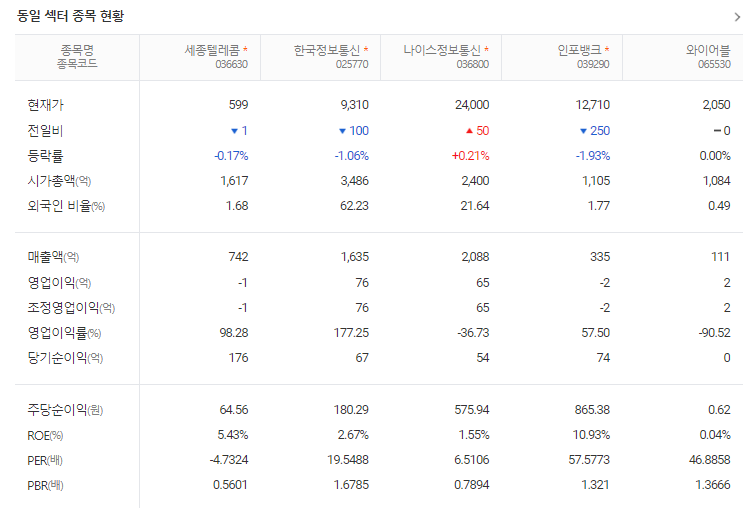Click the market cap value 3,486

[354, 181]
